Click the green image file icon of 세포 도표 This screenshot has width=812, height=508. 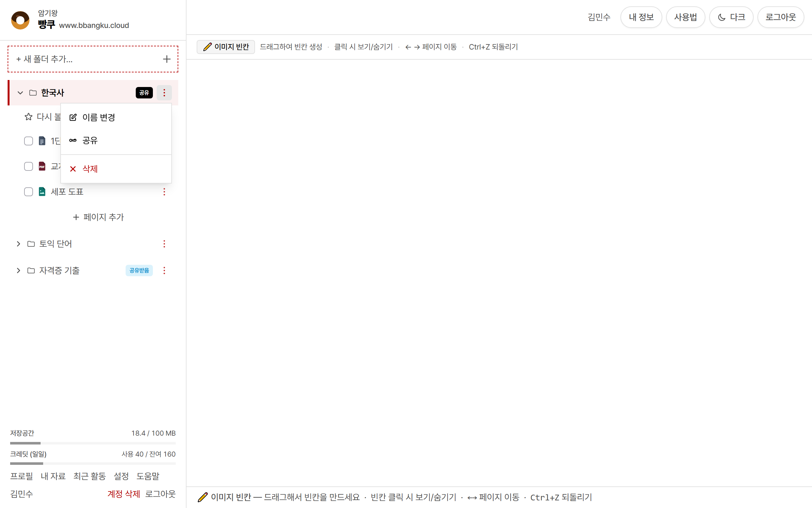click(x=42, y=192)
